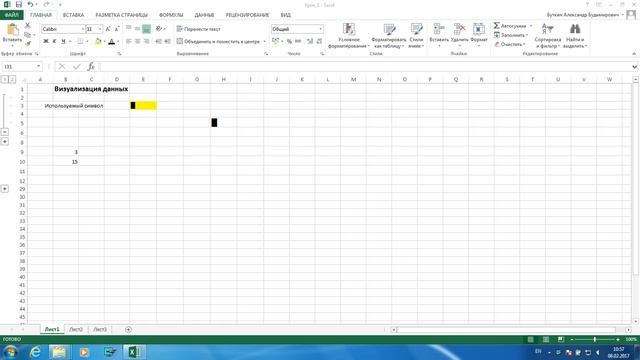Open the Name Box dropdown arrow

point(38,67)
